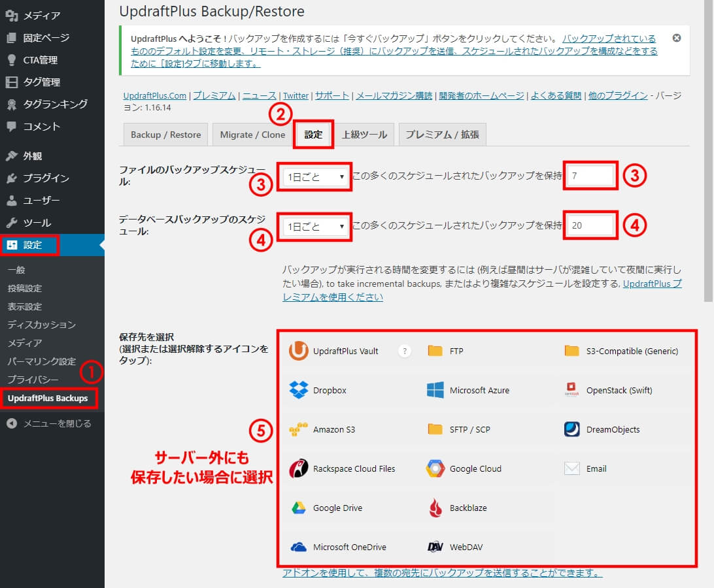Viewport: 714px width, 588px height.
Task: Choose Dropbox as backup destination
Action: pyautogui.click(x=298, y=390)
